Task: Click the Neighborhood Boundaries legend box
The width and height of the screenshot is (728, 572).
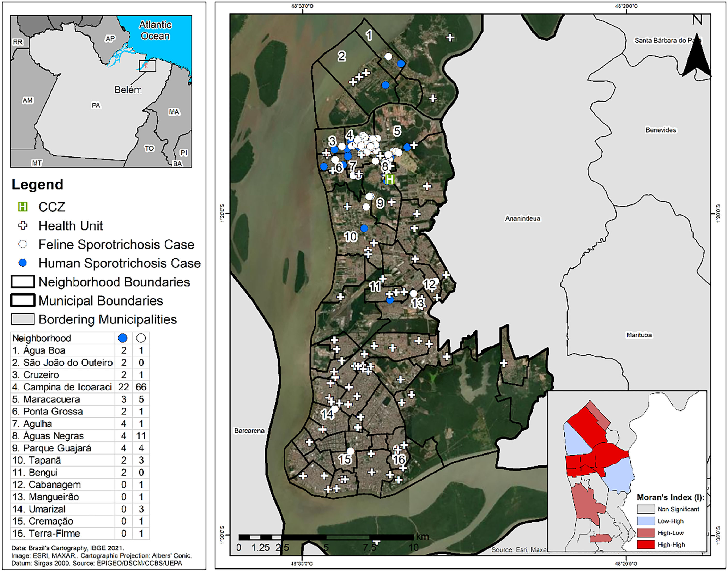Action: (23, 282)
